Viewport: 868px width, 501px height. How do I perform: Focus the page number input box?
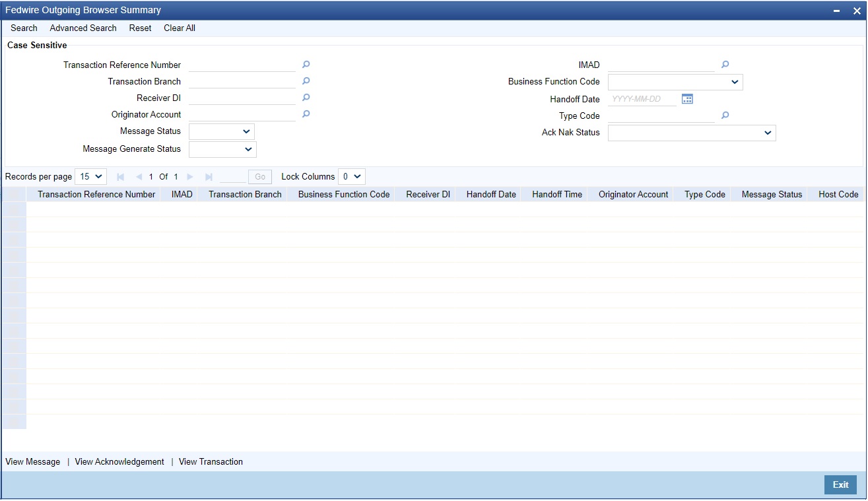point(232,177)
